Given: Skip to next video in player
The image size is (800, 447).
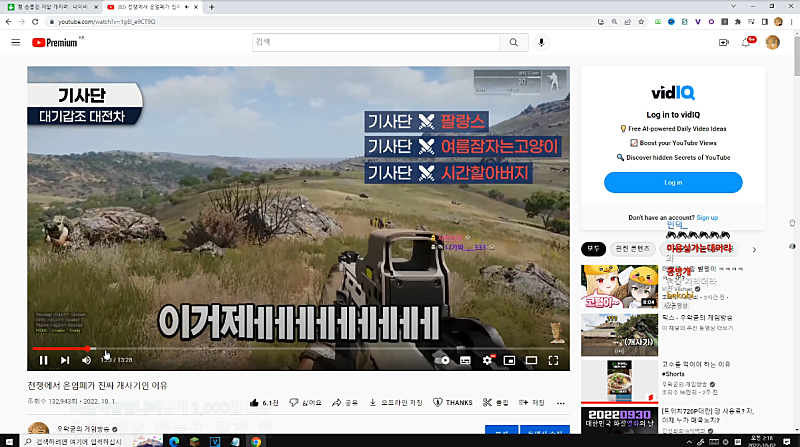Looking at the screenshot, I should click(65, 360).
